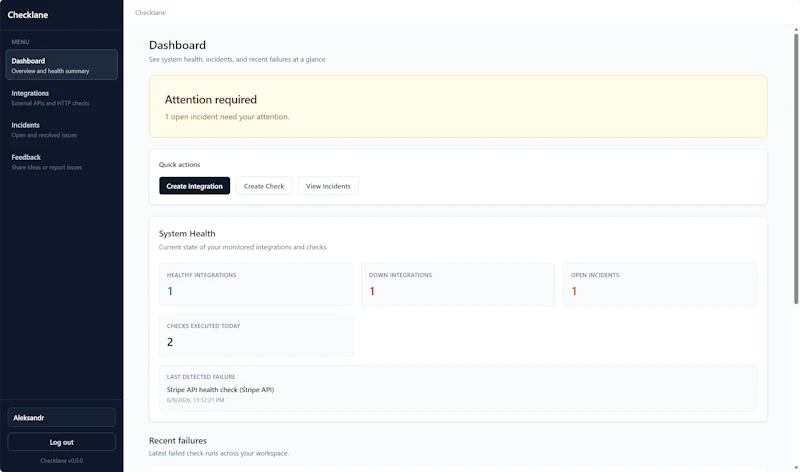
Task: Click the 'Dashboard' page title
Action: (177, 45)
